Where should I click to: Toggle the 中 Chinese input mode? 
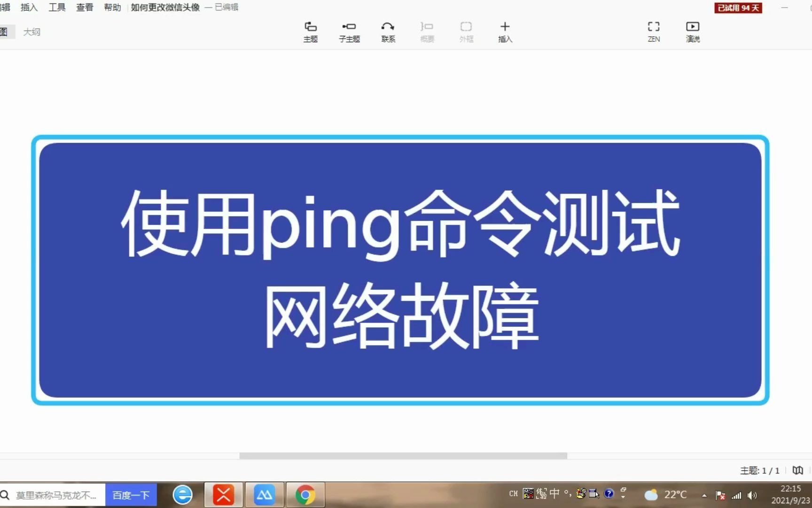tap(554, 493)
